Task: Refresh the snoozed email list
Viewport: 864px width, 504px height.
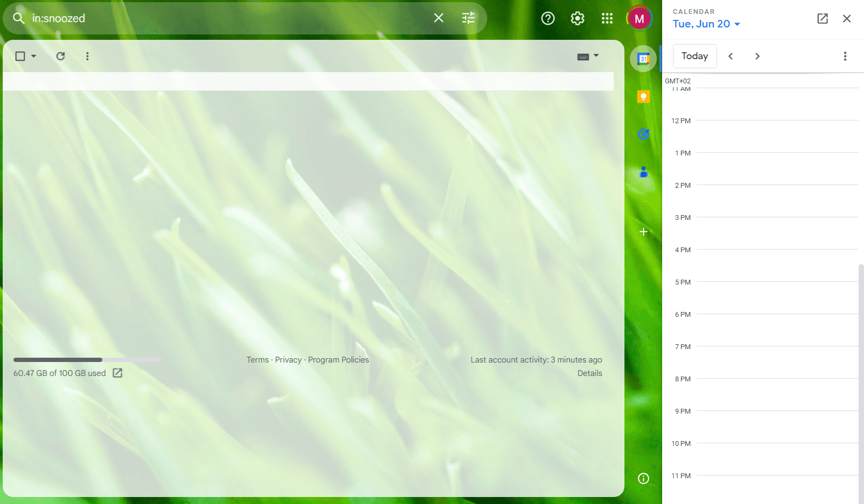Action: [60, 56]
